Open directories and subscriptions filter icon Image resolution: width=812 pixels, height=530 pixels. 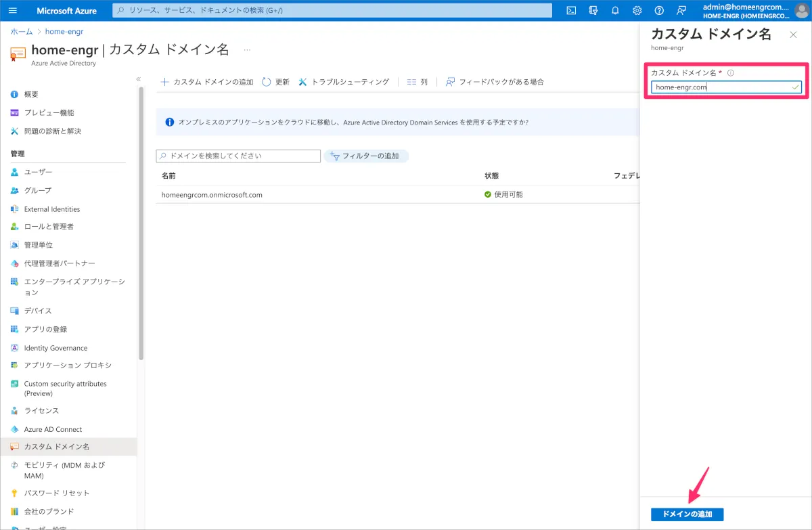(x=593, y=10)
